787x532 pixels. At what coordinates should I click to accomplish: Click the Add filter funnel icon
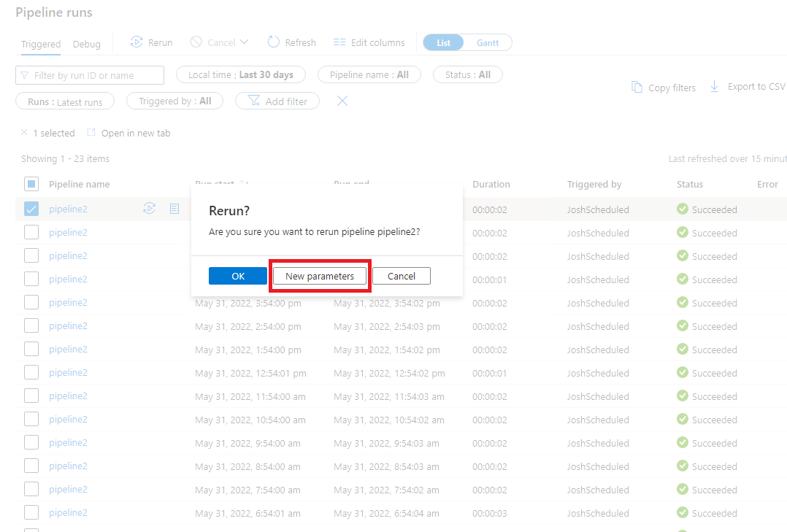[254, 101]
